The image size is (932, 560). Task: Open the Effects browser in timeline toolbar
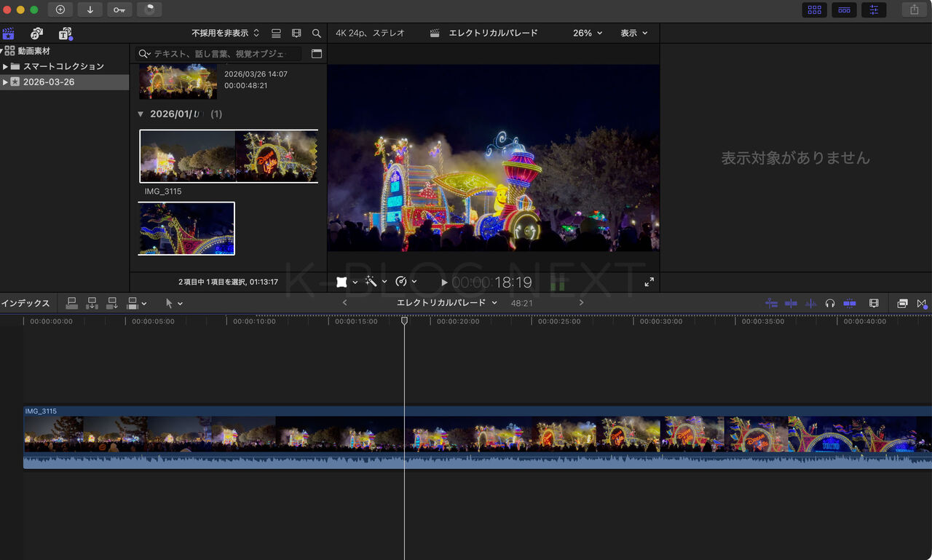902,303
